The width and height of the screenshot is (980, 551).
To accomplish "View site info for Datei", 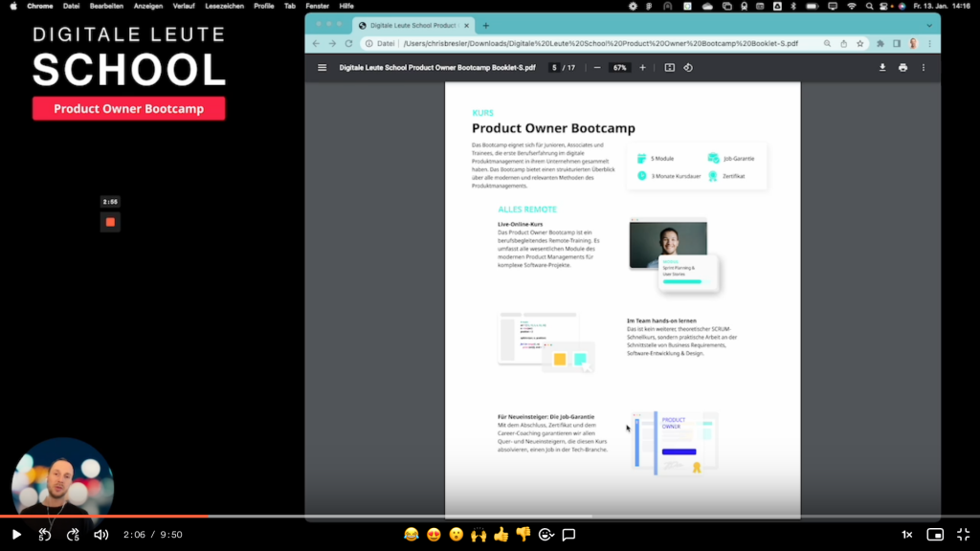I will (x=381, y=44).
